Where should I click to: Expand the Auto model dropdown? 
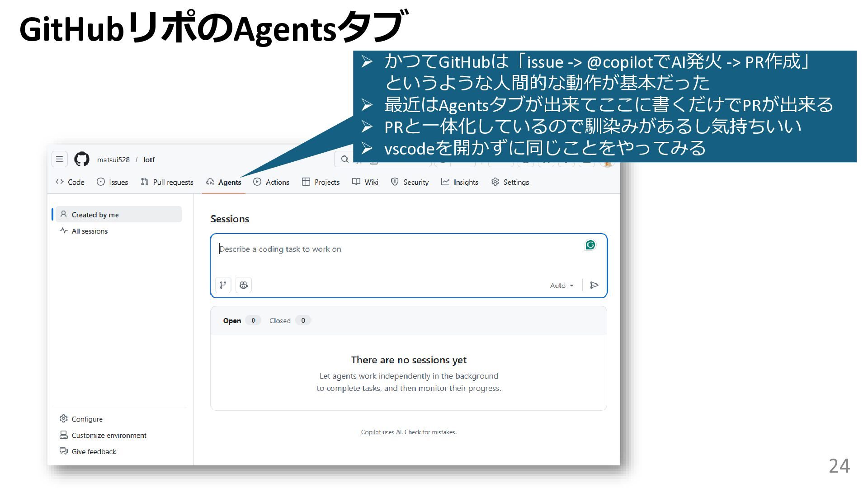(561, 286)
